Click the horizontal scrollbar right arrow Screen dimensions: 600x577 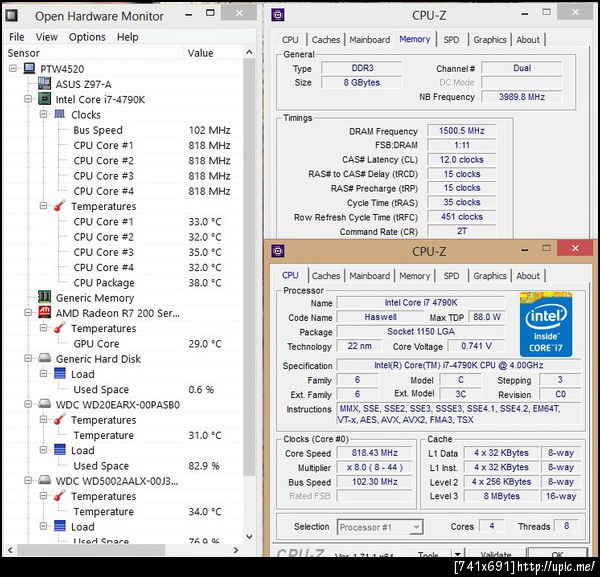tap(236, 550)
